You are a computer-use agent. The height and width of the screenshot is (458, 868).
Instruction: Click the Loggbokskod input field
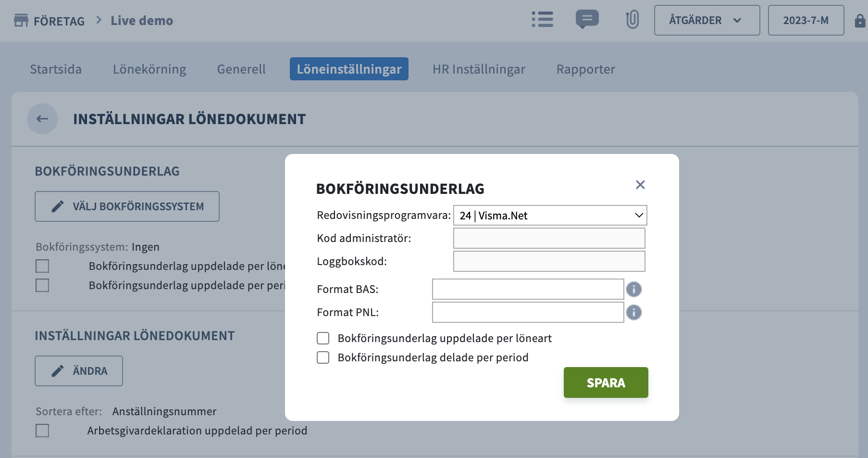pyautogui.click(x=549, y=261)
